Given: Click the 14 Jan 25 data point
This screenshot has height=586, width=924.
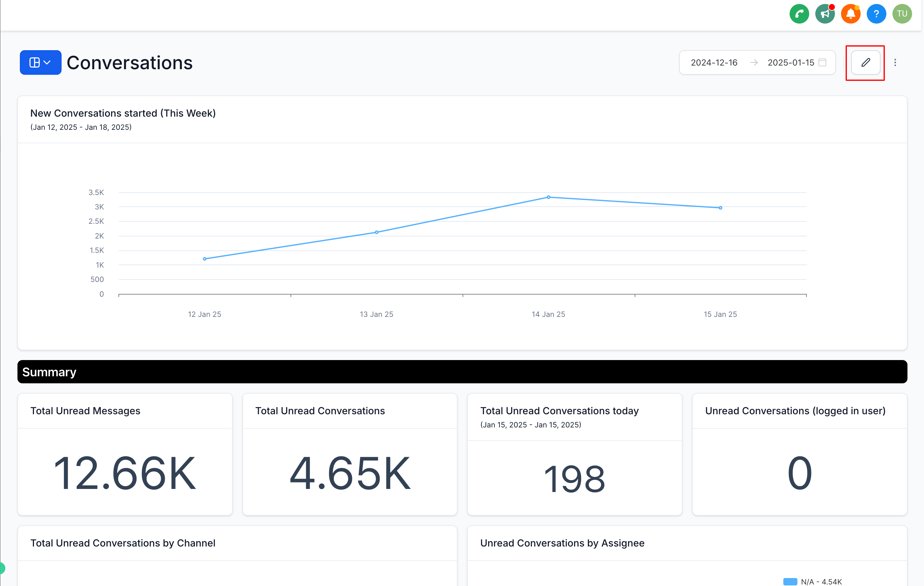Looking at the screenshot, I should pyautogui.click(x=548, y=197).
